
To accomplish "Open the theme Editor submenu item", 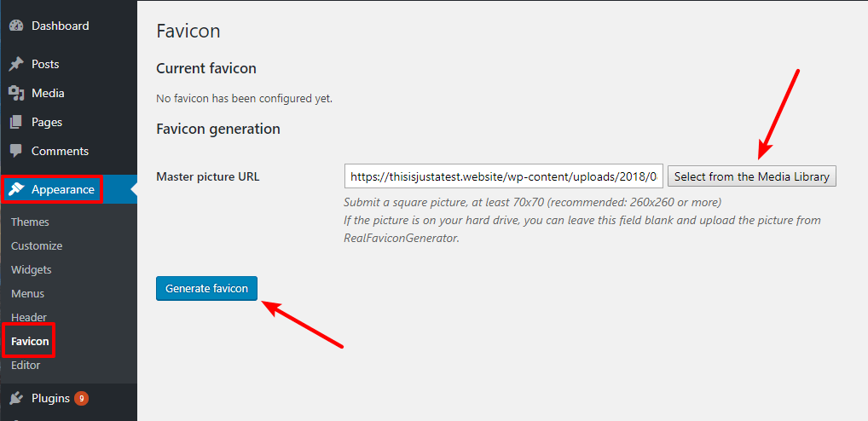I will [x=26, y=365].
